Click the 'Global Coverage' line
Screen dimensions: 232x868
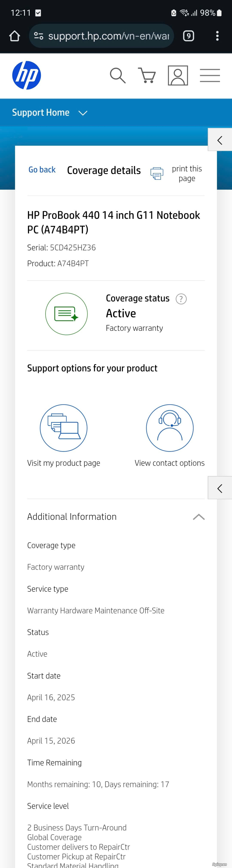[x=54, y=837]
